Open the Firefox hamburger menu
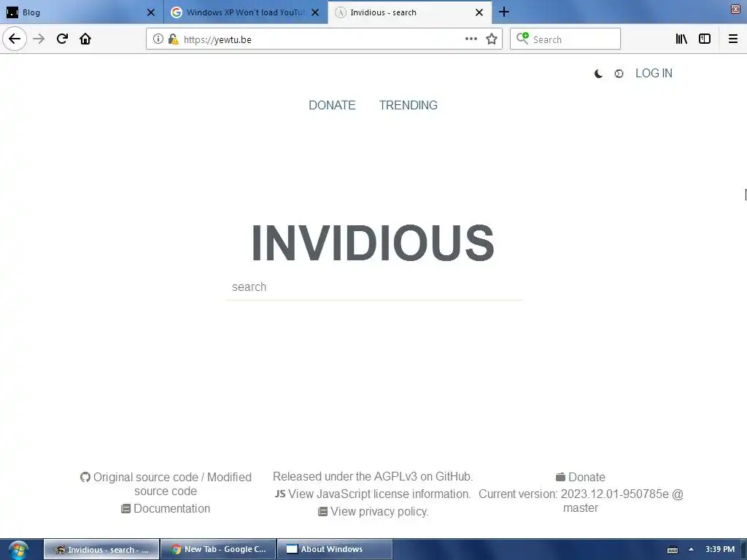The height and width of the screenshot is (560, 747). point(733,39)
